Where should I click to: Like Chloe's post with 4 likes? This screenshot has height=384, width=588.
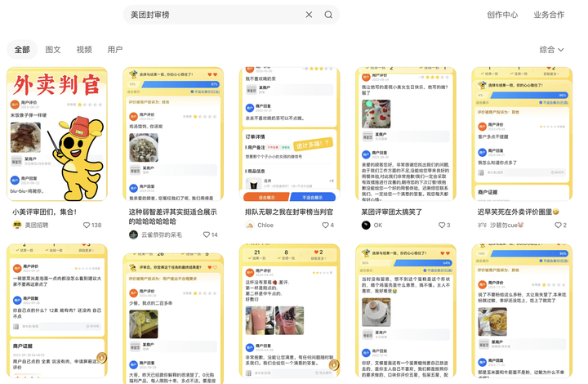[327, 225]
